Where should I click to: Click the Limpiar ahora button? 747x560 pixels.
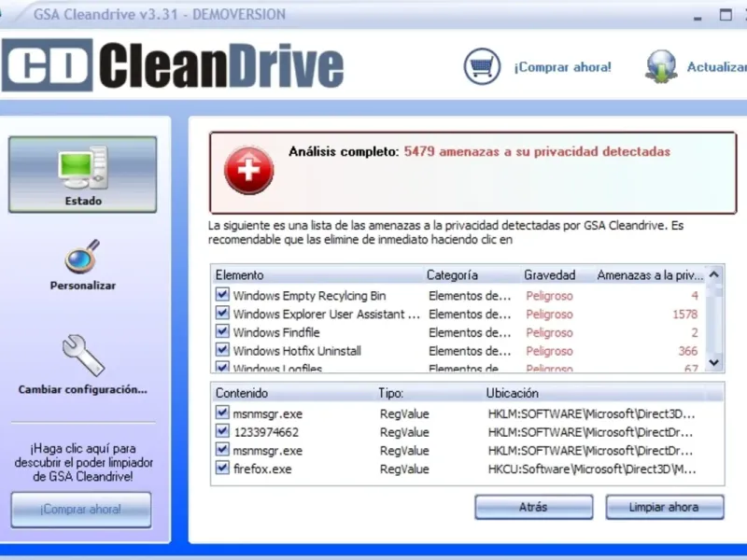pyautogui.click(x=665, y=507)
